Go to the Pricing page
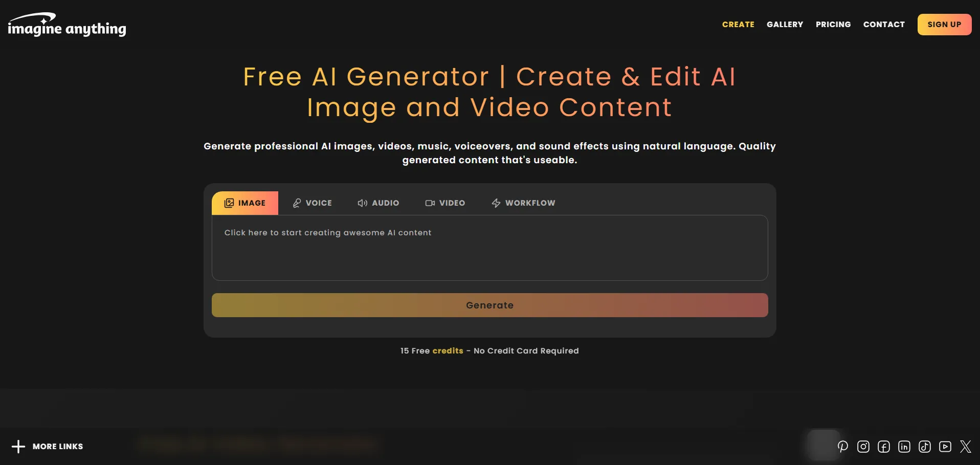The height and width of the screenshot is (465, 980). 833,25
